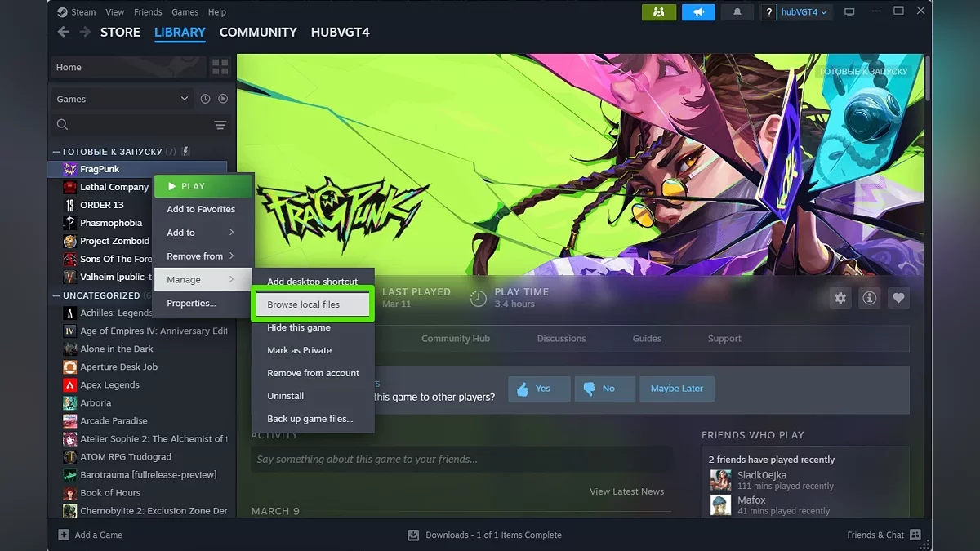Image resolution: width=980 pixels, height=551 pixels.
Task: Collapse the Uncategorized games section
Action: click(56, 295)
